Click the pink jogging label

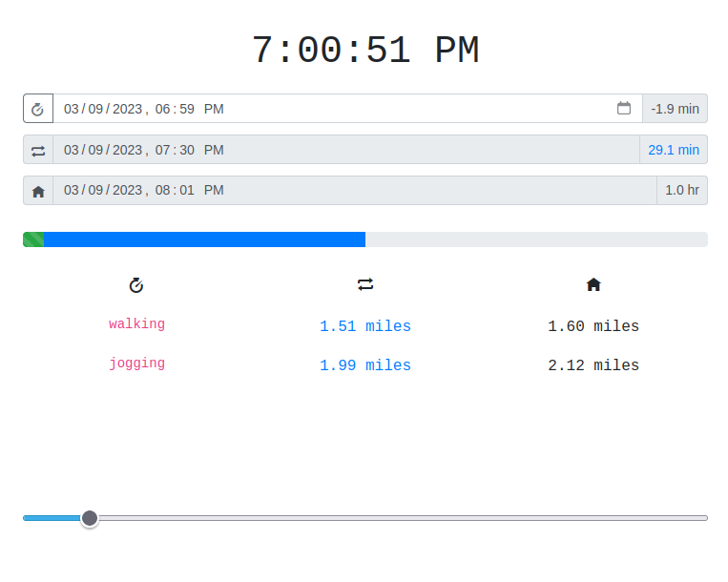[136, 364]
